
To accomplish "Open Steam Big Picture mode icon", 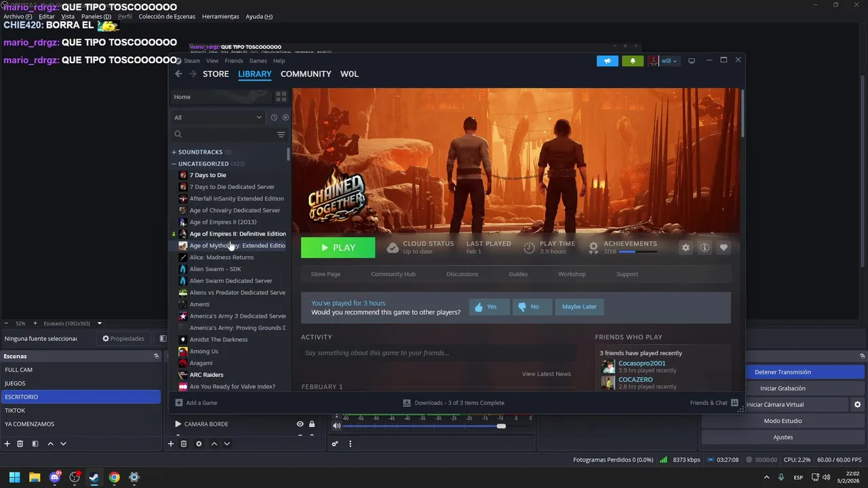I will [692, 61].
